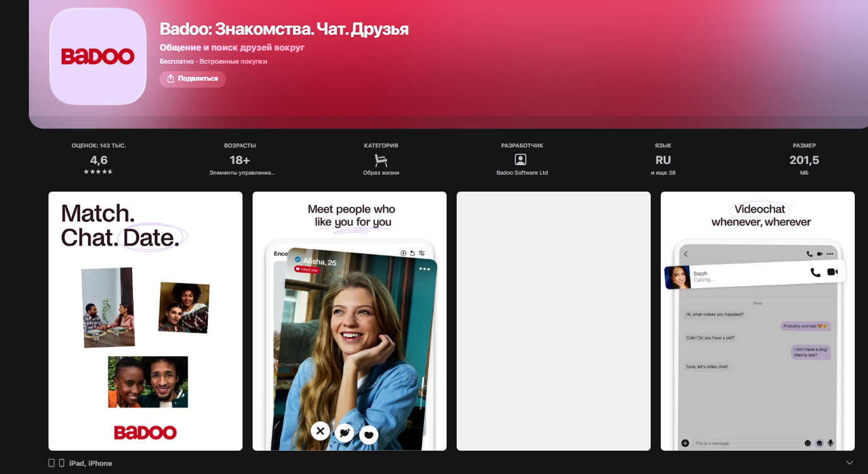Click the Lifestyle category chair icon
Screen dimensions: 868x474
[381, 159]
